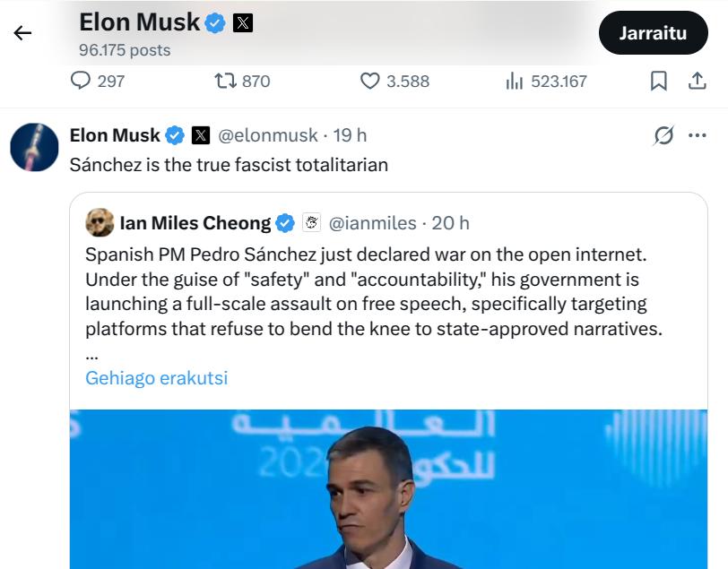
Task: Open the @elonmusk handle link
Action: tap(268, 135)
